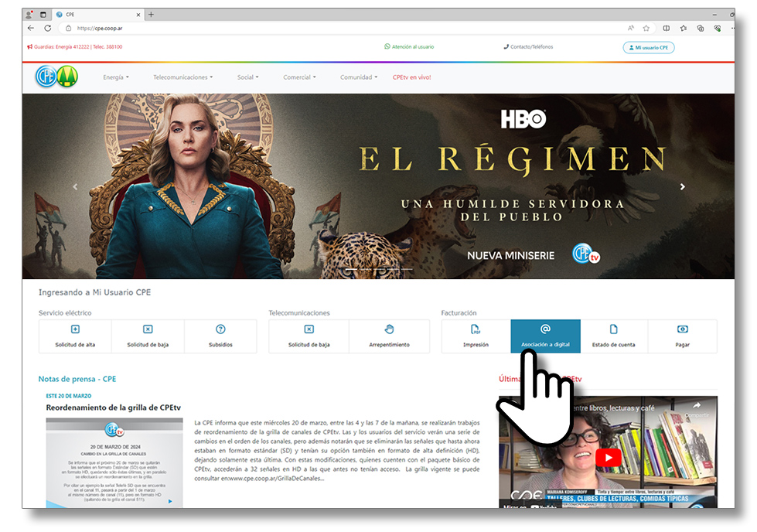This screenshot has width=757, height=532.
Task: Open Notas de prensa - CPE heading
Action: (x=77, y=379)
